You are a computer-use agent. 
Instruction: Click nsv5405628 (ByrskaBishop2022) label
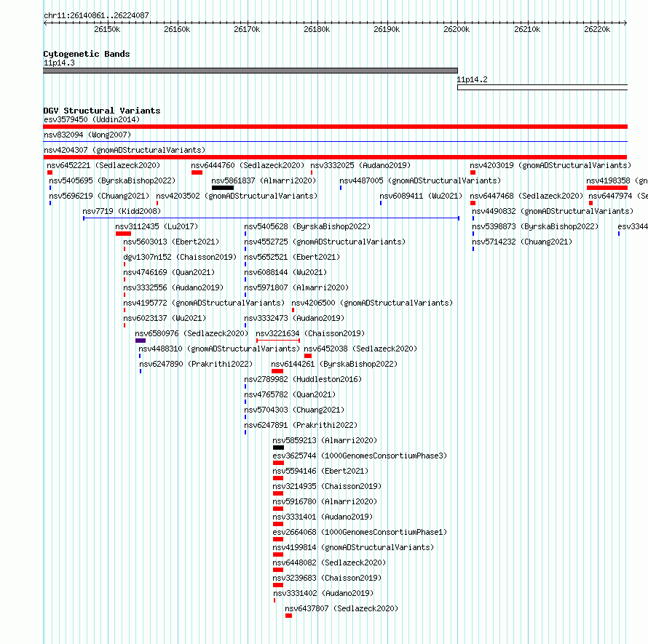click(x=307, y=226)
